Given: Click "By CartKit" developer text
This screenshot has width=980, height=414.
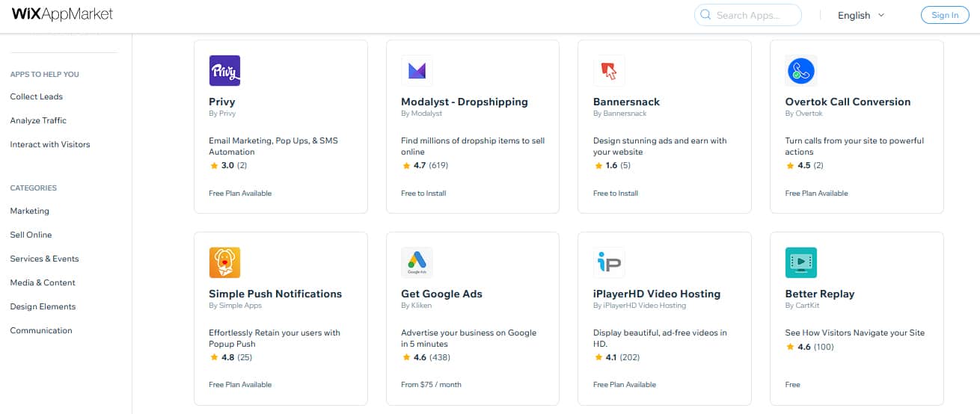Looking at the screenshot, I should pyautogui.click(x=803, y=306).
